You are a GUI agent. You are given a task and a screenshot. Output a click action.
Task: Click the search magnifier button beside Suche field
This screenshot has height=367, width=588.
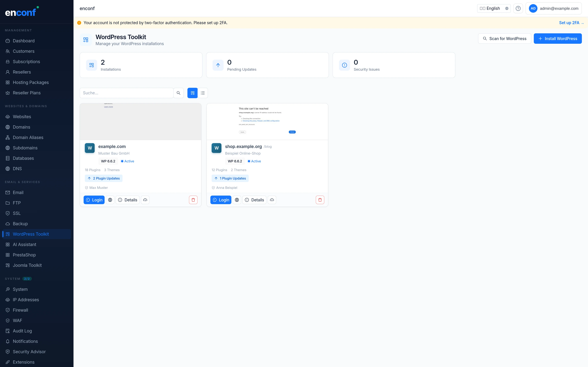179,93
